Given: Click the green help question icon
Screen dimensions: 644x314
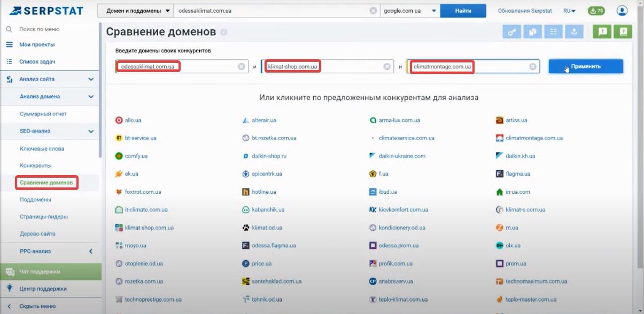Looking at the screenshot, I should click(x=623, y=32).
